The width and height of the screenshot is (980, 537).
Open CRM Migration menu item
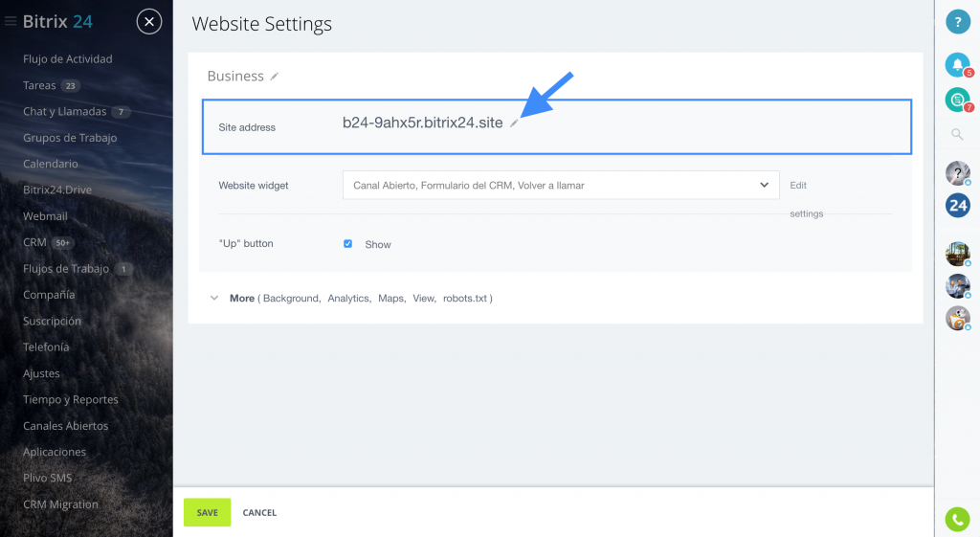coord(60,503)
